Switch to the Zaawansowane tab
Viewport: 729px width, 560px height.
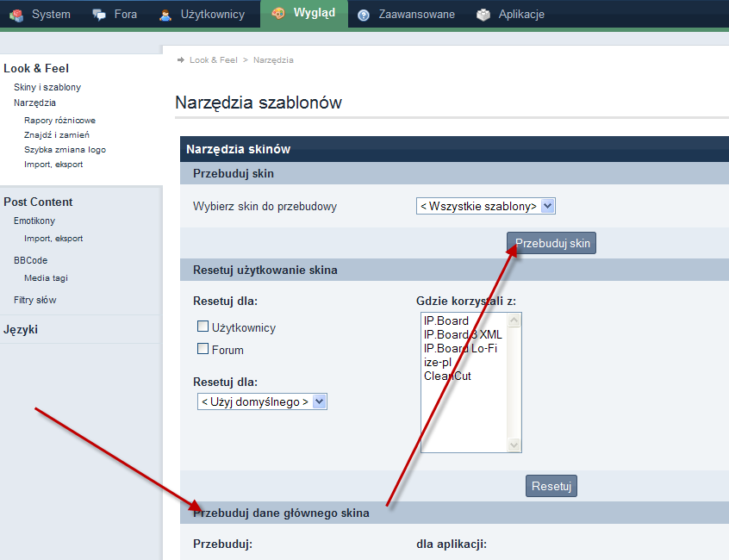(416, 15)
